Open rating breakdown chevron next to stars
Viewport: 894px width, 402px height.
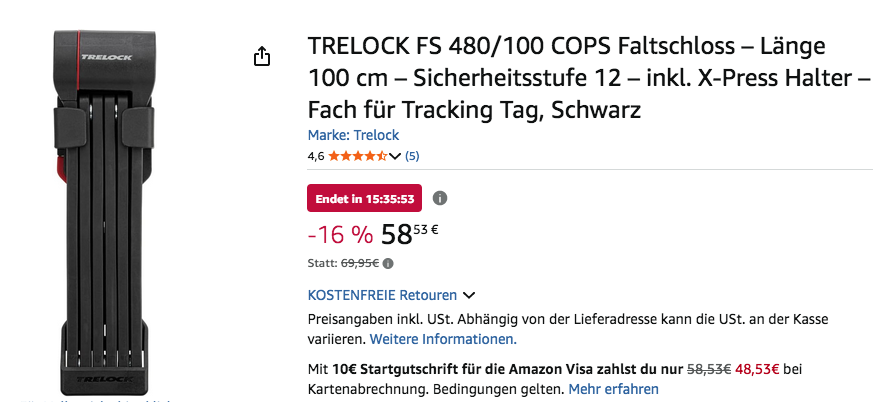point(394,156)
